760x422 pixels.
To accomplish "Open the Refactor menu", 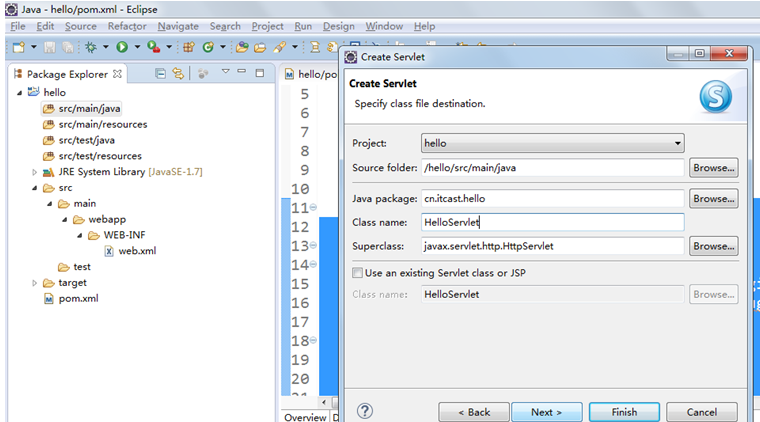I will click(x=127, y=26).
